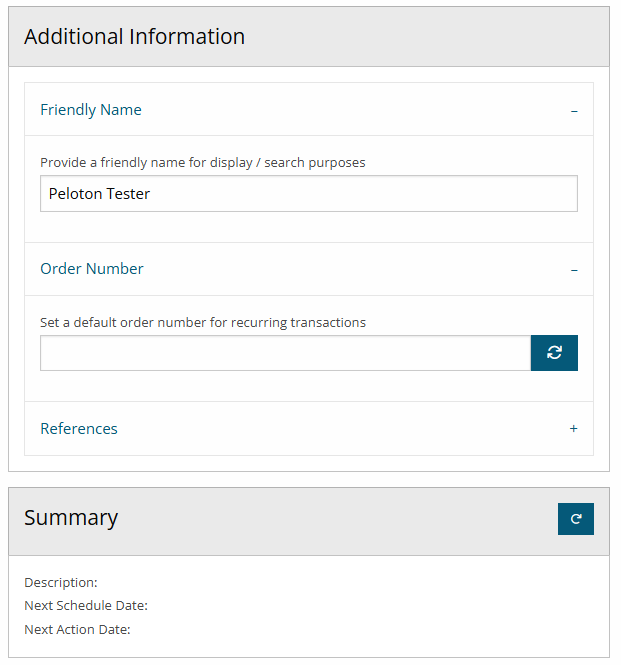
Task: Open the References section title
Action: click(x=79, y=428)
